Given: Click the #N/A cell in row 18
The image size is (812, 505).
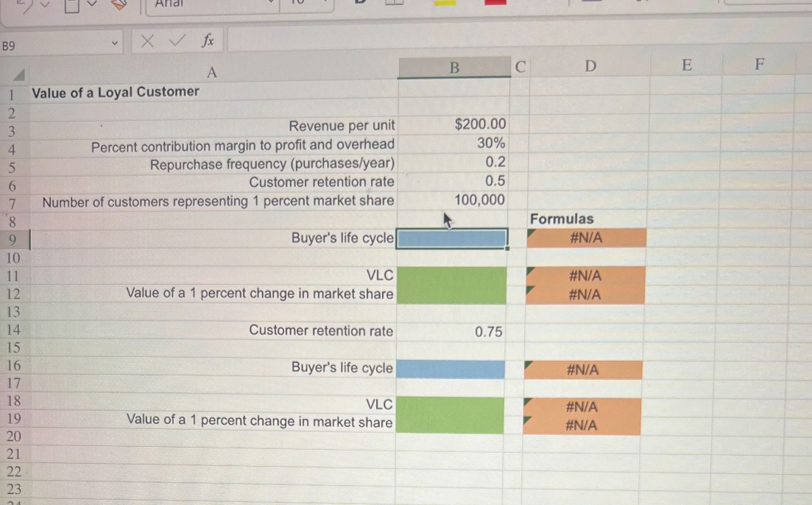Looking at the screenshot, I should click(582, 407).
